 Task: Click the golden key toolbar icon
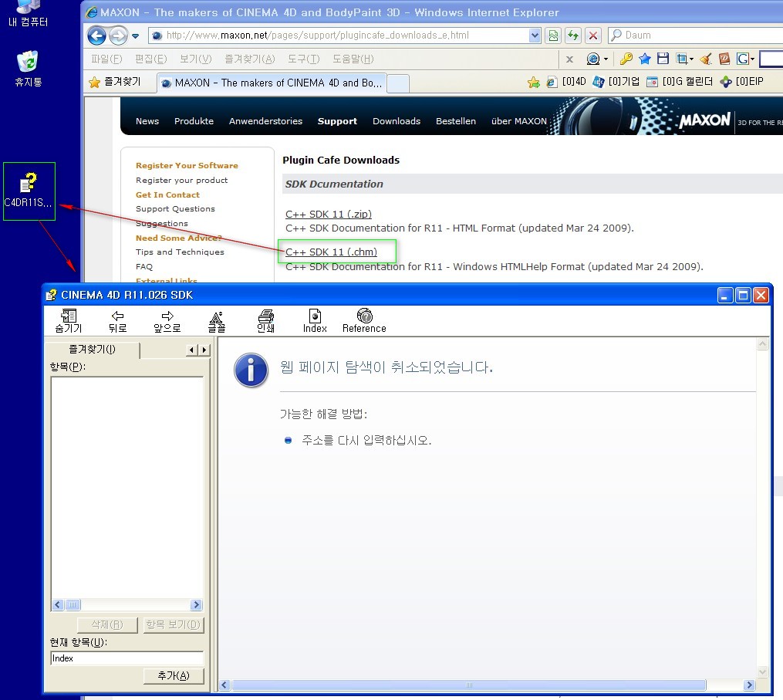click(x=626, y=59)
